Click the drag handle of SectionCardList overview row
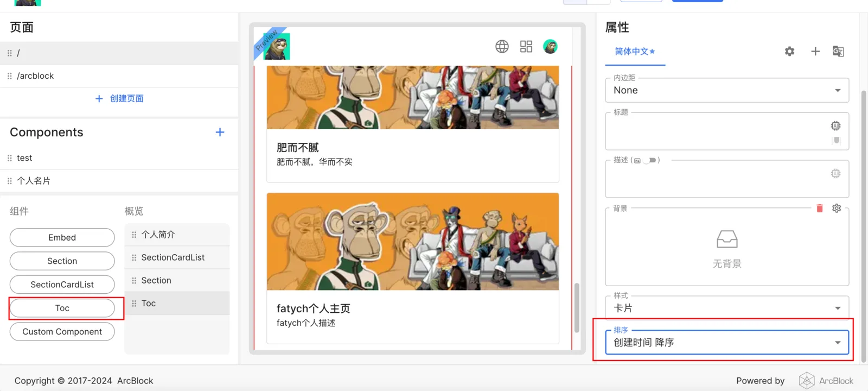868x391 pixels. point(134,257)
